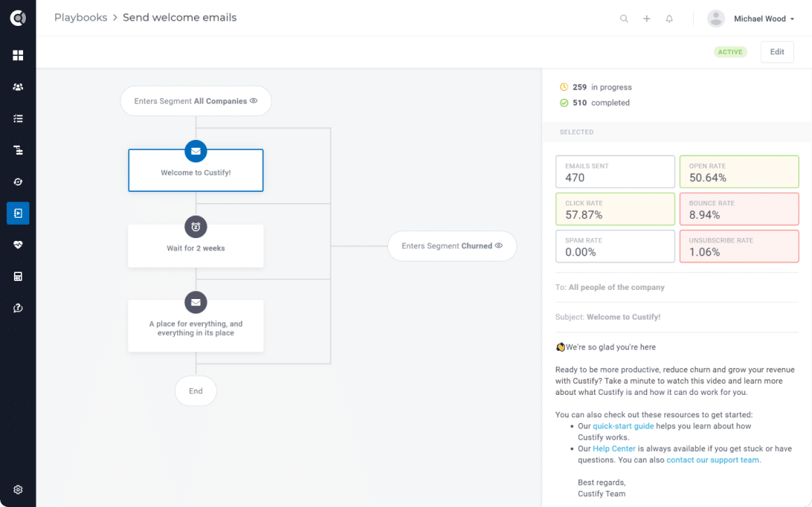This screenshot has width=812, height=507.
Task: Click the 510 completed count
Action: click(x=601, y=102)
